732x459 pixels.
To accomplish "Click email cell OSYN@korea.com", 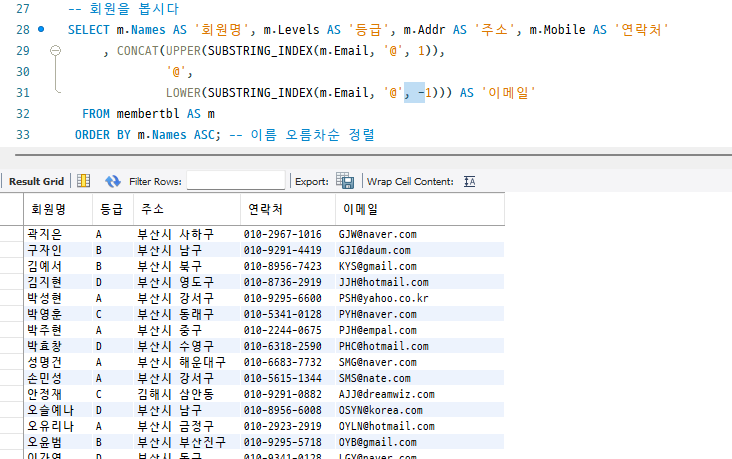I will (420, 410).
